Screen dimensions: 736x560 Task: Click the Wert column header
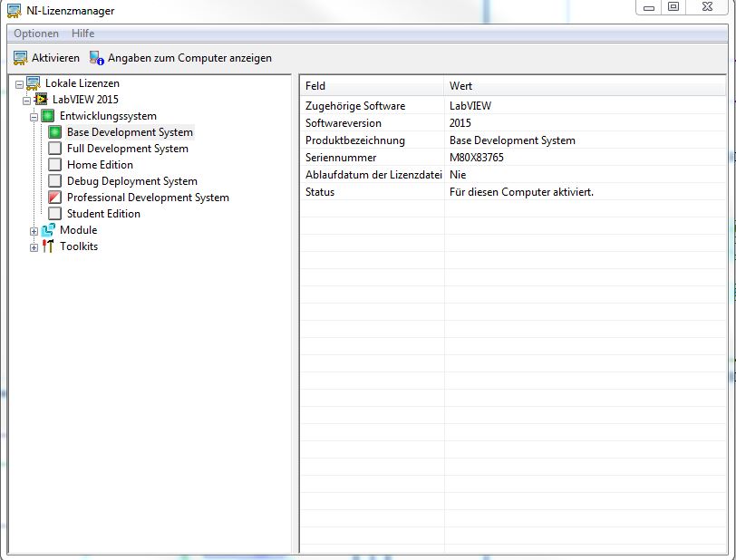460,86
